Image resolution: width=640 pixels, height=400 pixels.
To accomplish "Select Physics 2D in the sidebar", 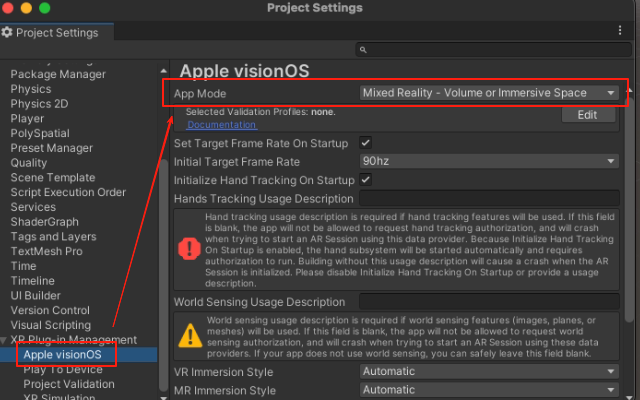I will tap(39, 104).
